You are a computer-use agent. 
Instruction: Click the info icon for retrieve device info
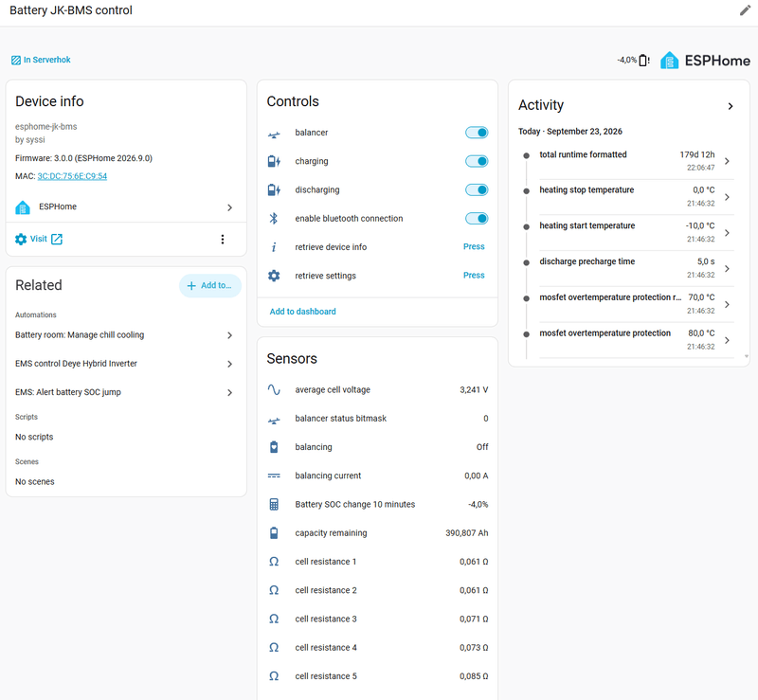point(274,247)
